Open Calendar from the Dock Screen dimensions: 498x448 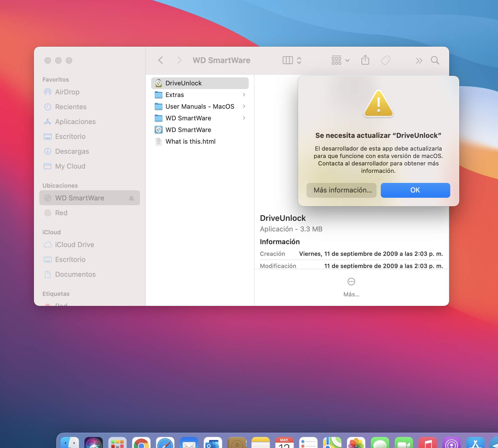(285, 443)
